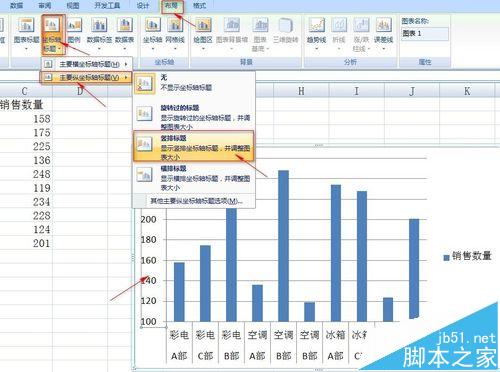Image resolution: width=500 pixels, height=372 pixels.
Task: Click the 图表基底 (Chart Floor) button
Action: pos(260,34)
